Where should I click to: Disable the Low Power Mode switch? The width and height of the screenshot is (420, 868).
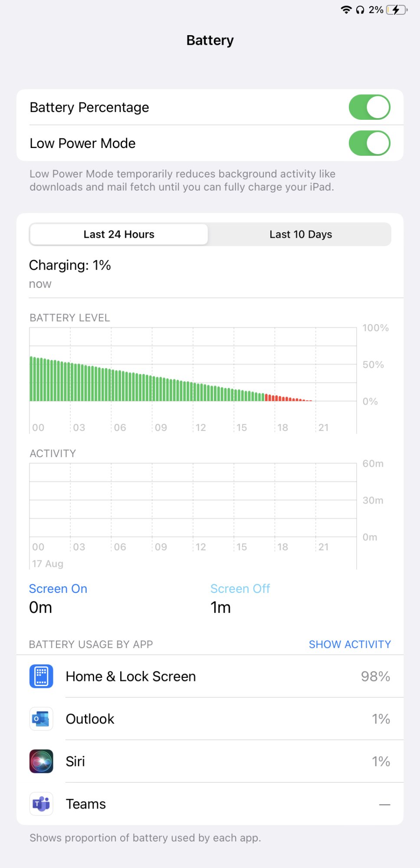[x=370, y=143]
